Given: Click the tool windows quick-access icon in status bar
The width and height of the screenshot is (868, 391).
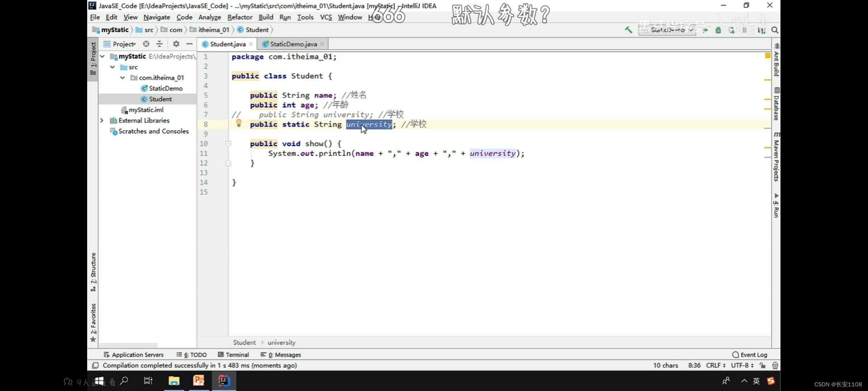Looking at the screenshot, I should [x=95, y=365].
